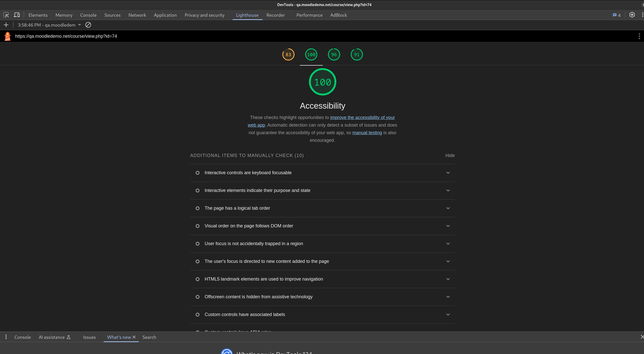The height and width of the screenshot is (354, 644).
Task: Open DevTools settings gear
Action: tap(632, 15)
